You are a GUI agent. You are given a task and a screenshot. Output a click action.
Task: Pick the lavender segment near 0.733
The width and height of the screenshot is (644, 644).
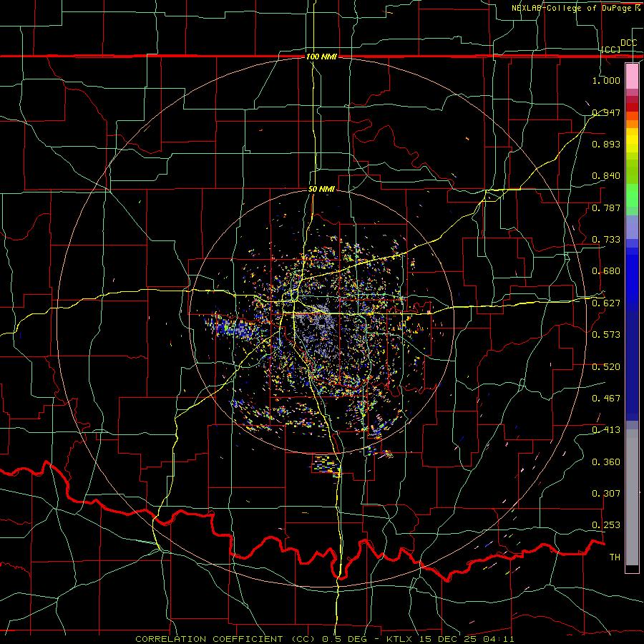pyautogui.click(x=632, y=227)
